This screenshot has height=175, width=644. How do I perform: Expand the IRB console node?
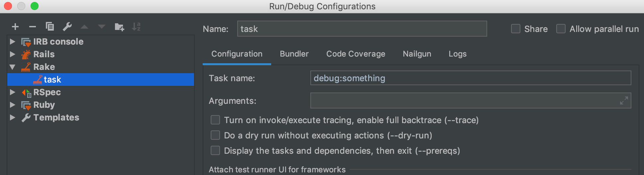pyautogui.click(x=13, y=42)
